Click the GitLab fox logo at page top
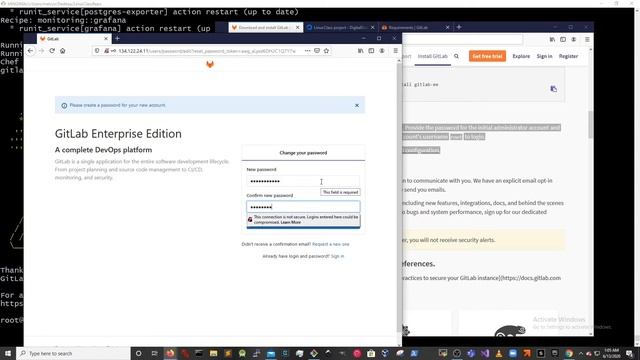 [x=210, y=64]
